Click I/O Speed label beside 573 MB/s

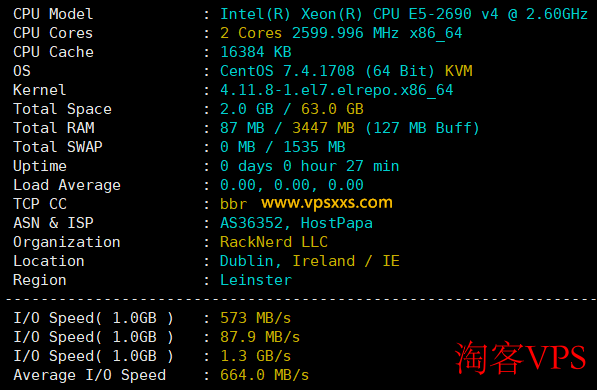pos(93,318)
